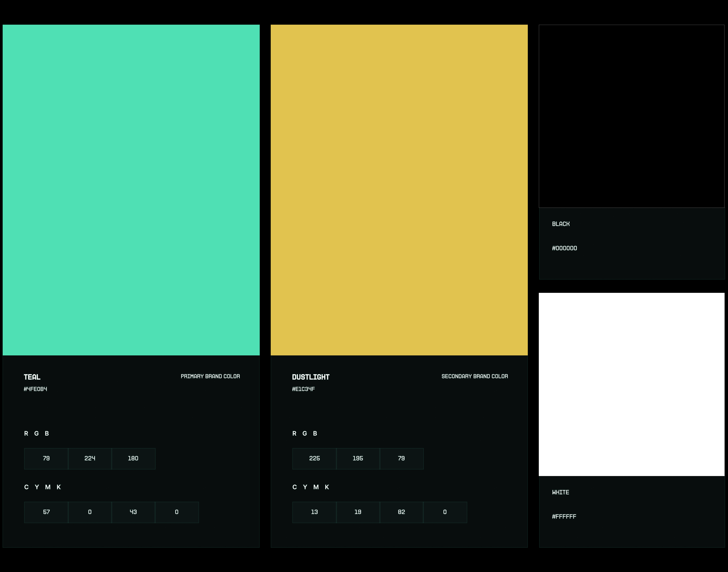Select the Teal hex code #4FE0B4
The height and width of the screenshot is (572, 728).
coord(35,389)
